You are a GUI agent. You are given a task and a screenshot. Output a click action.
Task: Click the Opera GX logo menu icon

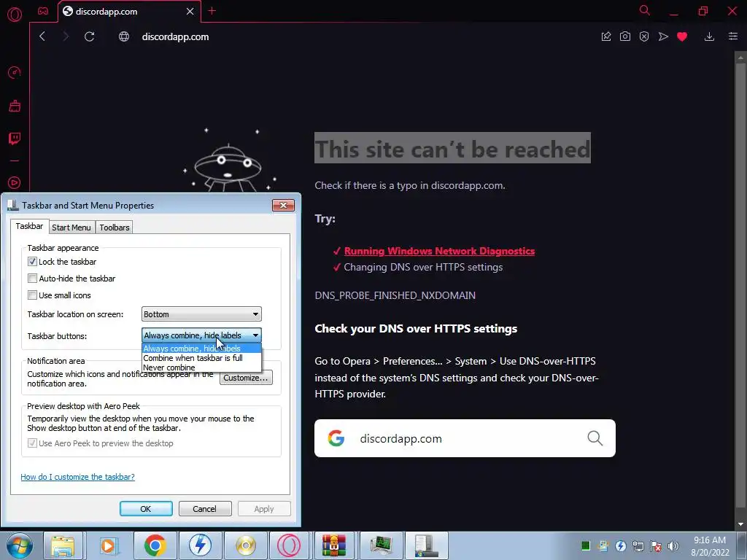point(15,15)
